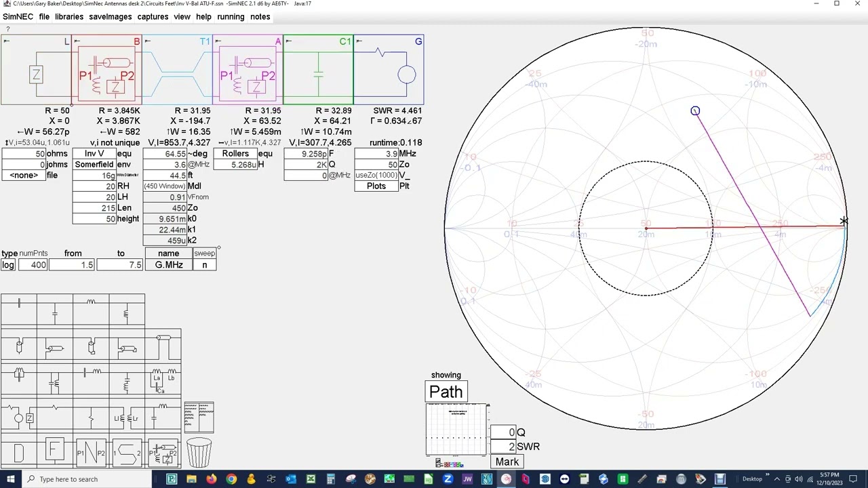Edit the 9.258p F capacitance field
Viewport: 868px width, 488px height.
point(306,154)
